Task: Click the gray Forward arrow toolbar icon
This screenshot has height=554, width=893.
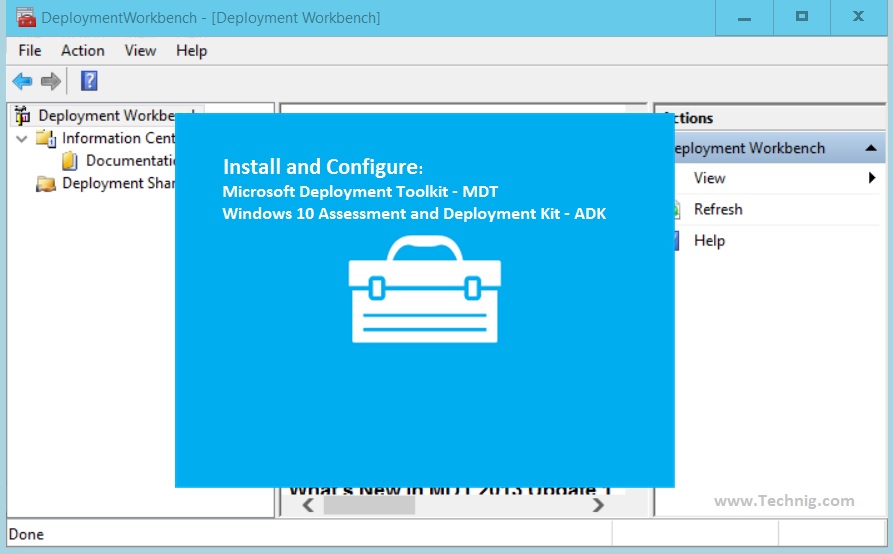Action: [x=51, y=81]
